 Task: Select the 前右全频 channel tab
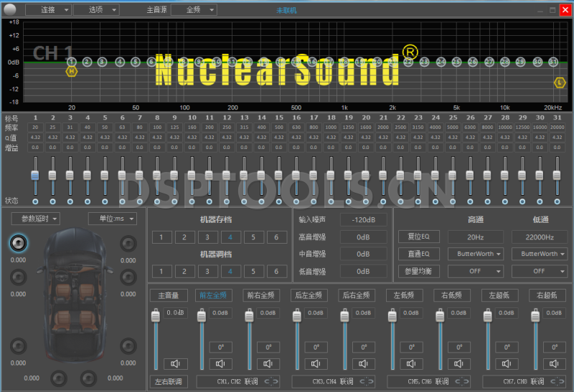pyautogui.click(x=261, y=295)
